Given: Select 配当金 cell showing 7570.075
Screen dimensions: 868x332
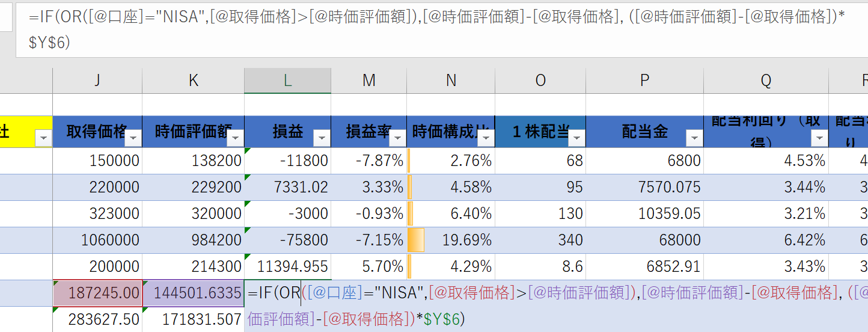Looking at the screenshot, I should tap(644, 187).
